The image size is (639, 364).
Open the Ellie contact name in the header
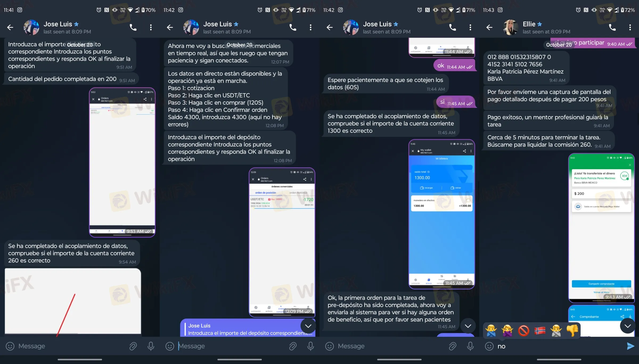pos(529,24)
